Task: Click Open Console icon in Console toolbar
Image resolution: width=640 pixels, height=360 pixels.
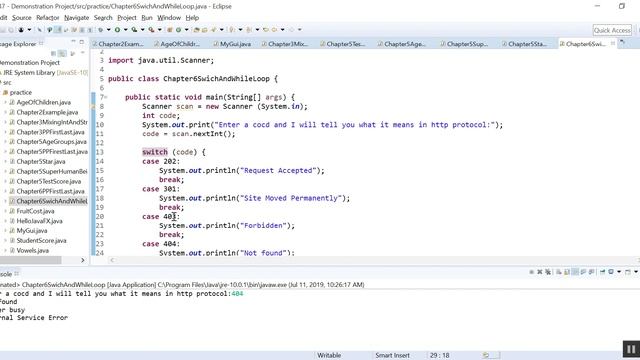Action: (x=628, y=272)
